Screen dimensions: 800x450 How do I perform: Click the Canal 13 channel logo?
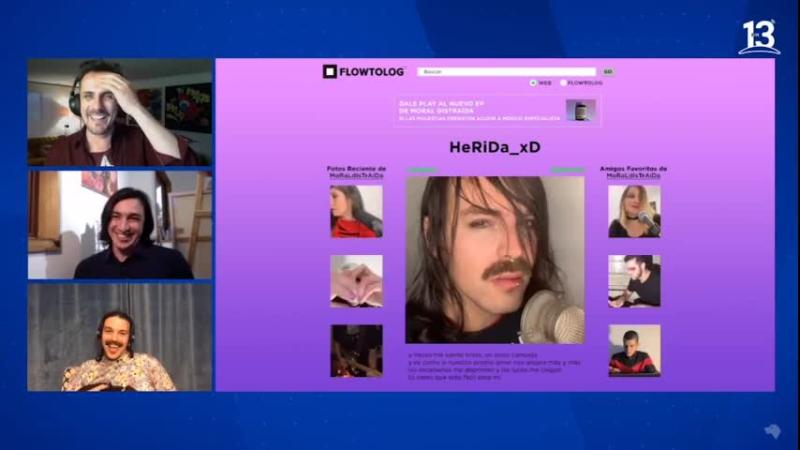tap(758, 37)
